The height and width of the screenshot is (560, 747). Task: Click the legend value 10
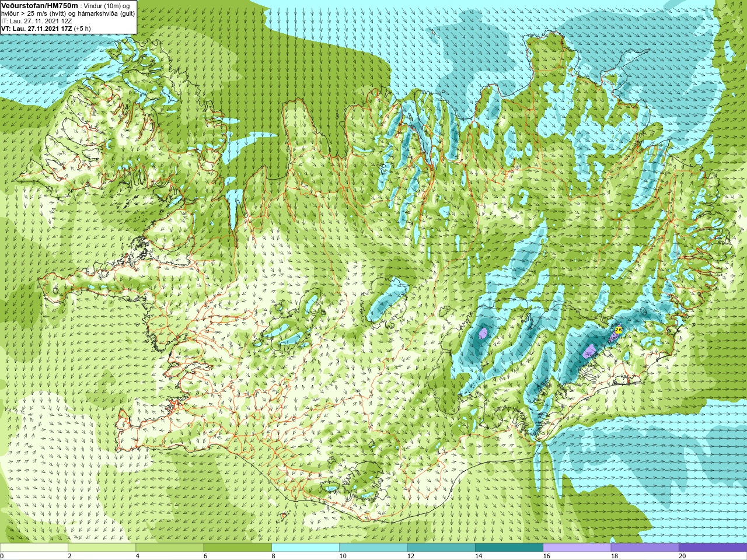coord(343,556)
